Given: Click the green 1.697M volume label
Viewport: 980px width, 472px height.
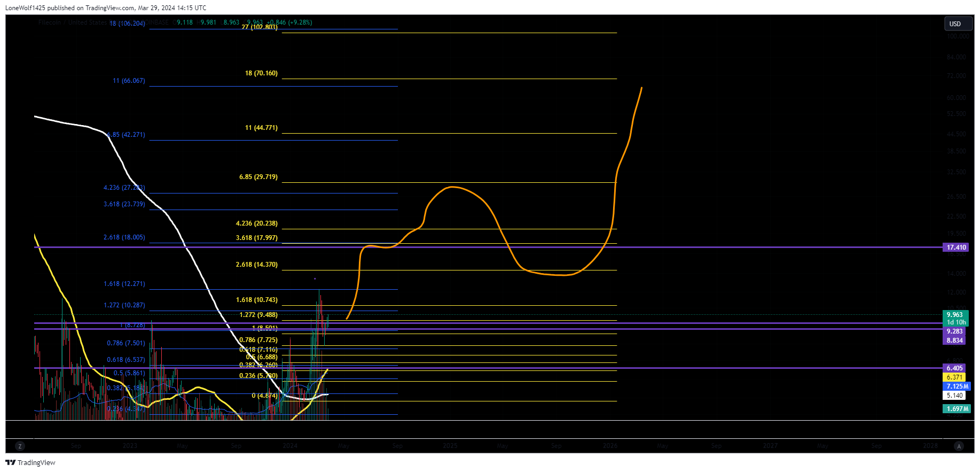Looking at the screenshot, I should click(x=957, y=409).
